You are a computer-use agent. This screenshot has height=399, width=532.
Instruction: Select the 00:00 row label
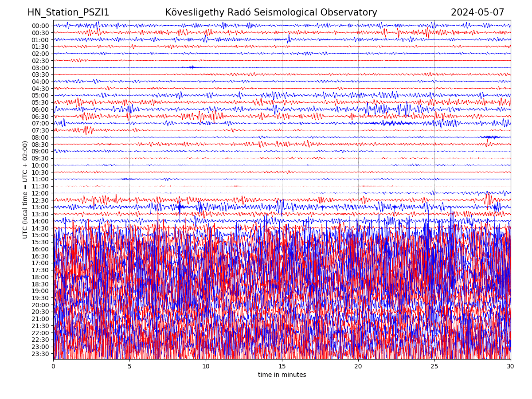40,26
